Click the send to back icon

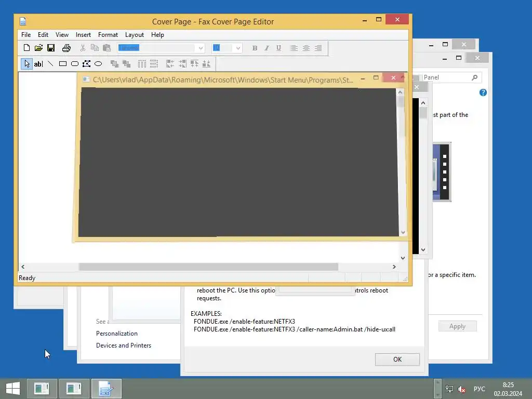(x=126, y=64)
